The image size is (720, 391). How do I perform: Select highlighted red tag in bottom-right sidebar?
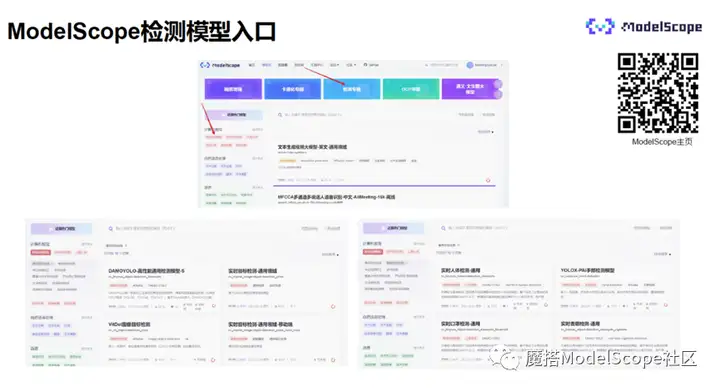(x=372, y=252)
